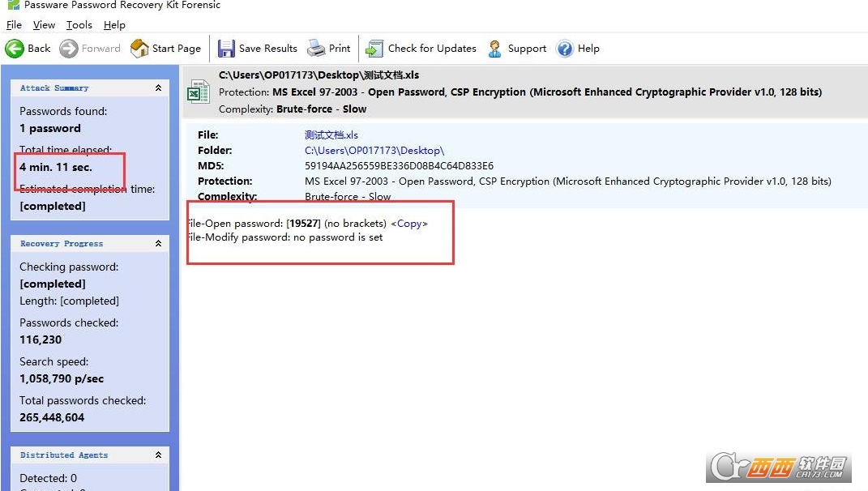
Task: Click the Check for Updates label
Action: click(x=432, y=48)
